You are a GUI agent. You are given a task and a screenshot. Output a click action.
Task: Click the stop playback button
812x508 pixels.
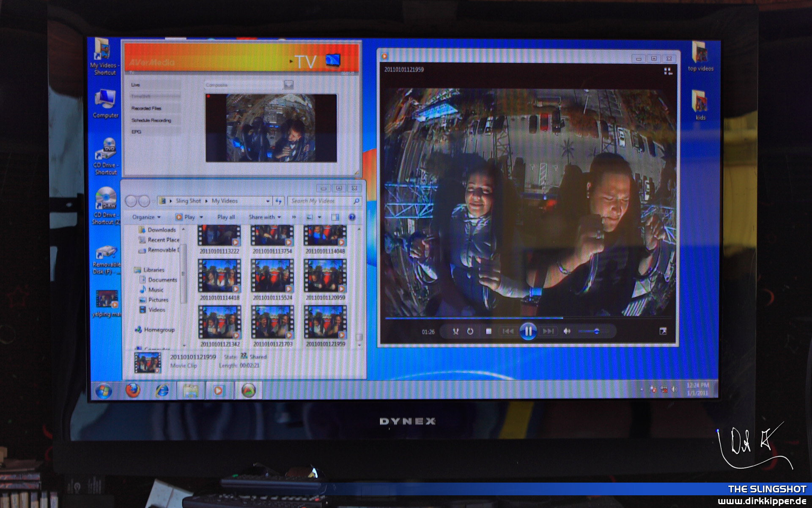488,331
